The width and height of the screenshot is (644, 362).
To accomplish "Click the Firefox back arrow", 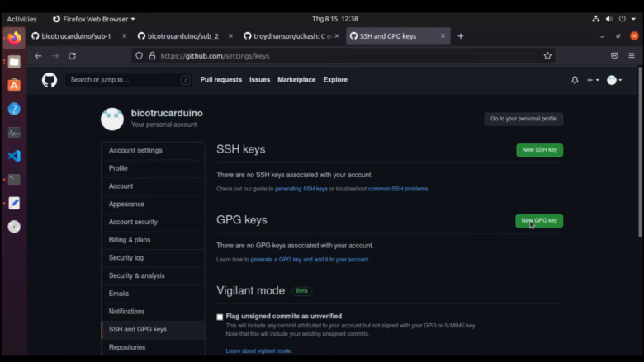I will click(x=38, y=56).
